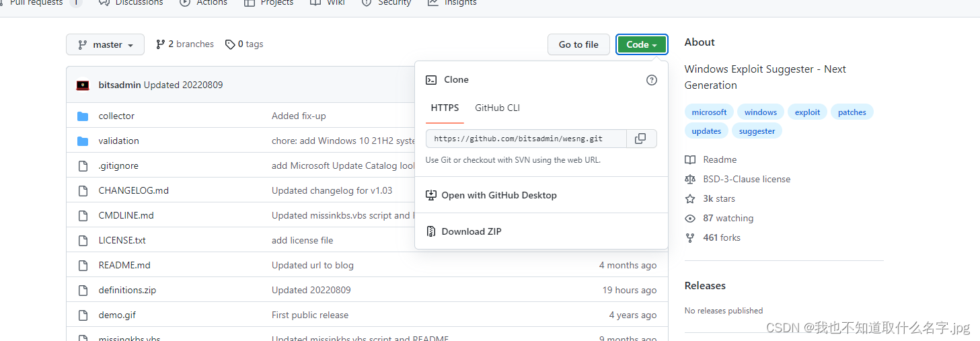Open CHANGELOG.md
The width and height of the screenshot is (980, 341).
click(134, 190)
